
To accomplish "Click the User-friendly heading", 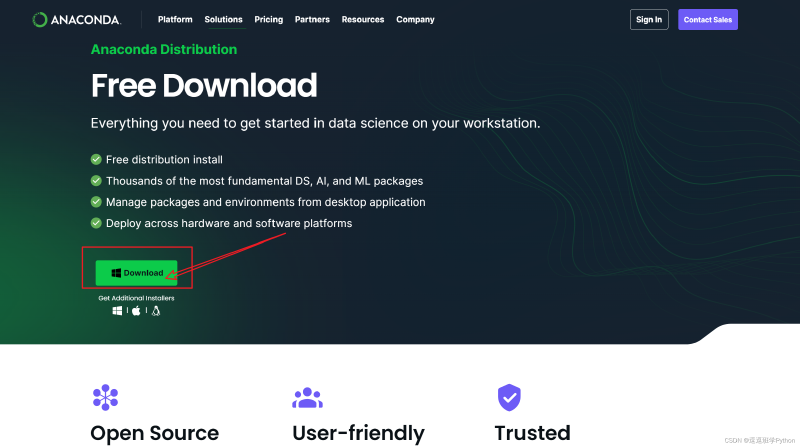I will [358, 433].
